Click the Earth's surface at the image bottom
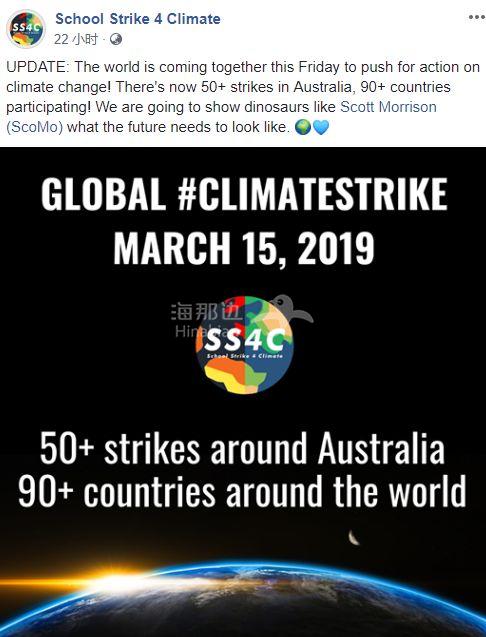Viewport: 486px width, 637px height. [243, 605]
